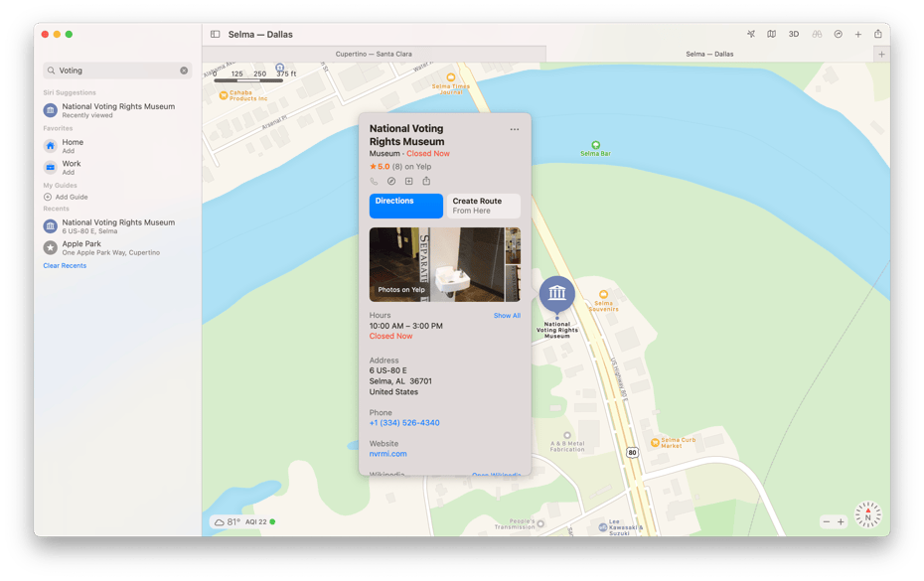Clear the search field text
Image resolution: width=924 pixels, height=581 pixels.
pos(184,71)
